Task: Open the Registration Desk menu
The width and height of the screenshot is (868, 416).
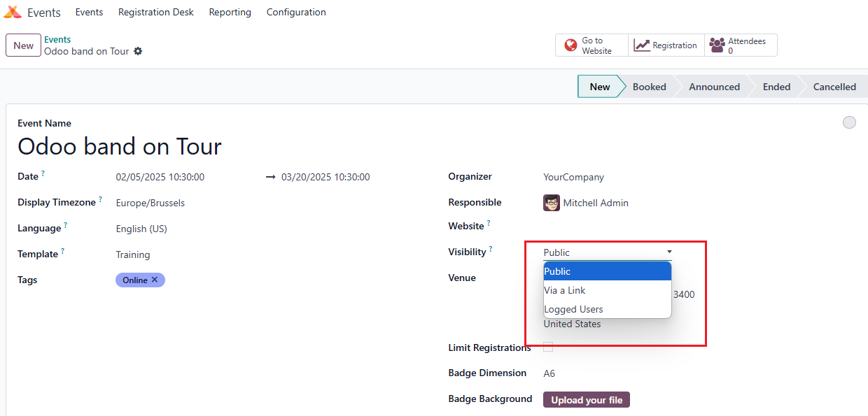Action: click(156, 12)
